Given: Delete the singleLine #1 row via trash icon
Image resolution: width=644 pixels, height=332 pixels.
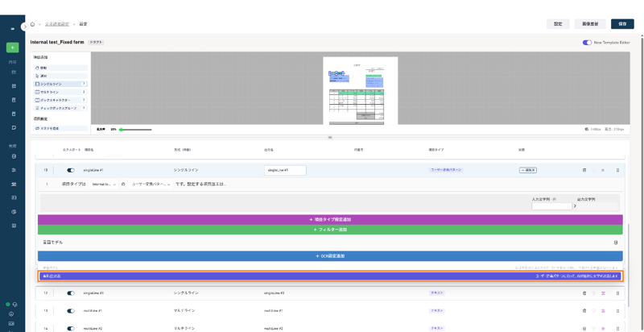Looking at the screenshot, I should (x=584, y=170).
